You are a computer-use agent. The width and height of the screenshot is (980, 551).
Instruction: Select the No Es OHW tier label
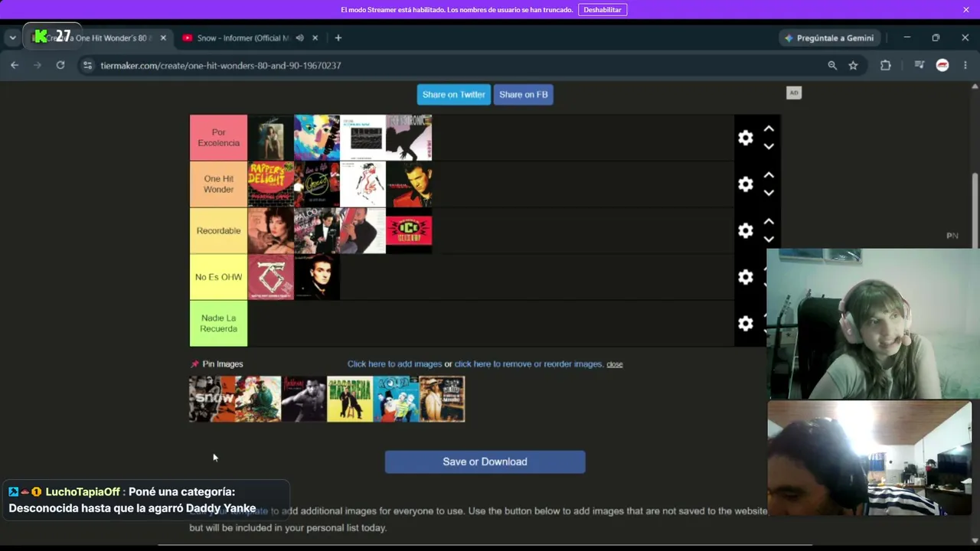pos(218,277)
